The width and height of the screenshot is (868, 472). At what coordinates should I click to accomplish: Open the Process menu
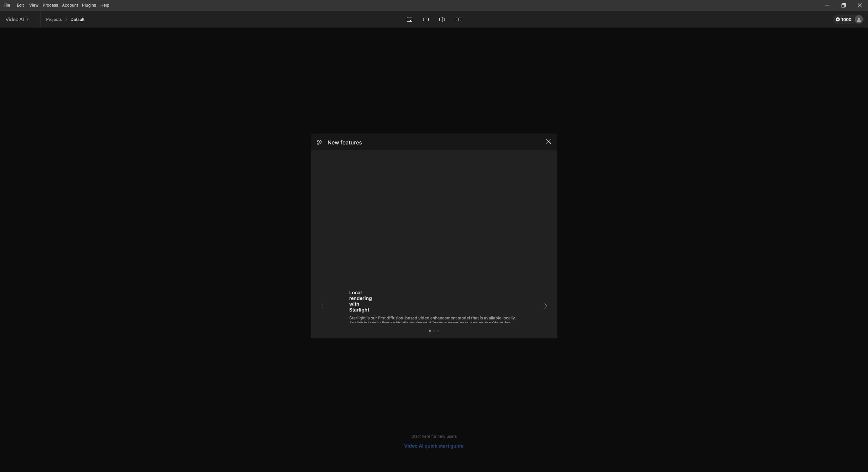(x=50, y=5)
